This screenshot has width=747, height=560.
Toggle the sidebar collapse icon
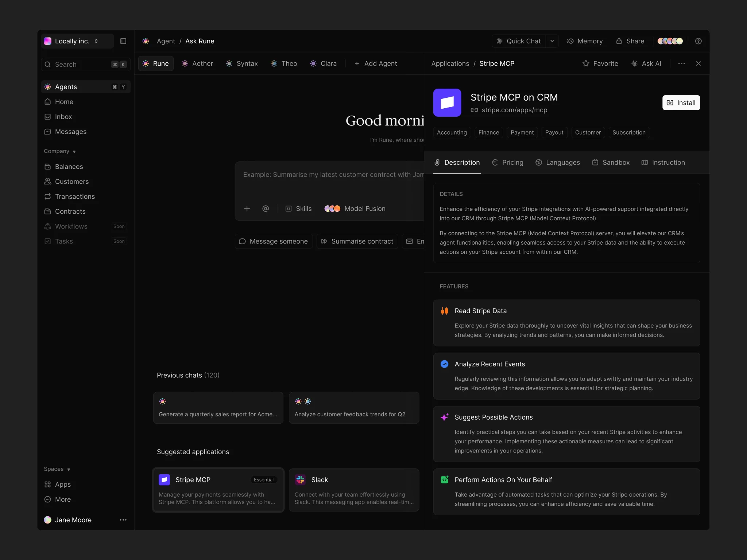tap(123, 41)
